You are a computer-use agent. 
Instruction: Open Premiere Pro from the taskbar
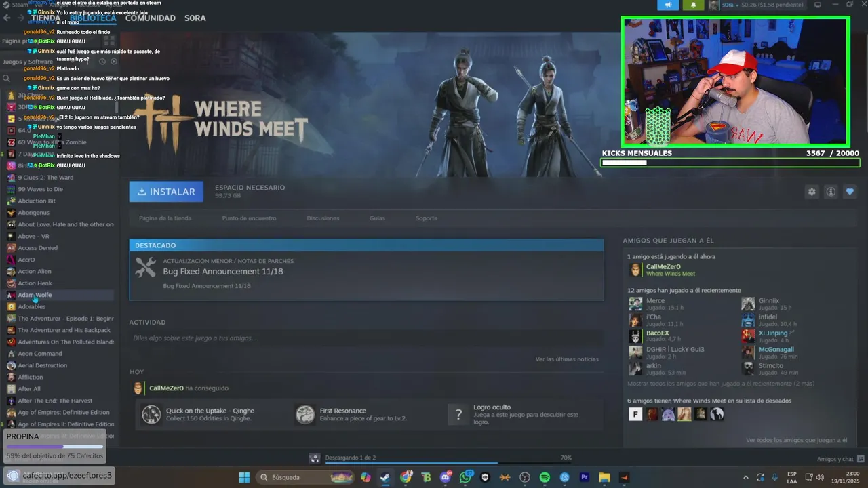coord(585,477)
